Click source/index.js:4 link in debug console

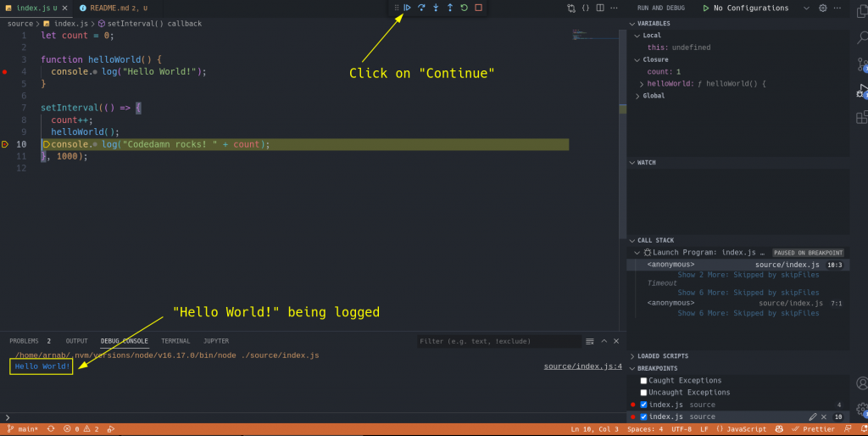point(583,366)
